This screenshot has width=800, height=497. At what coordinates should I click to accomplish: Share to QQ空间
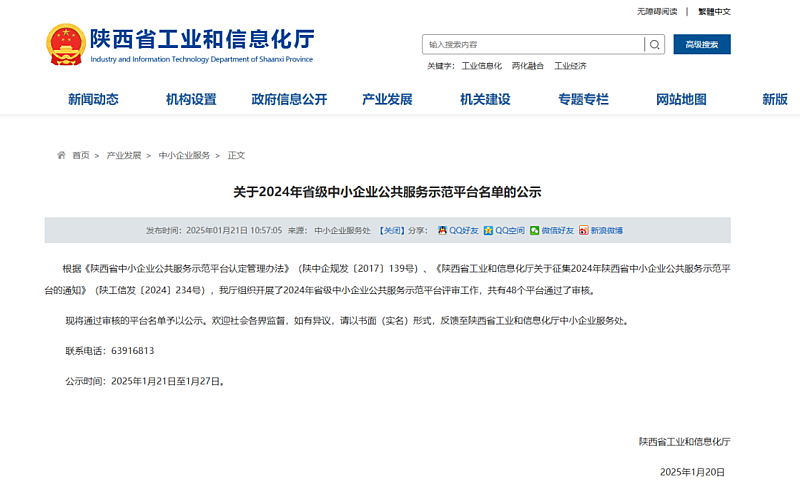[504, 230]
